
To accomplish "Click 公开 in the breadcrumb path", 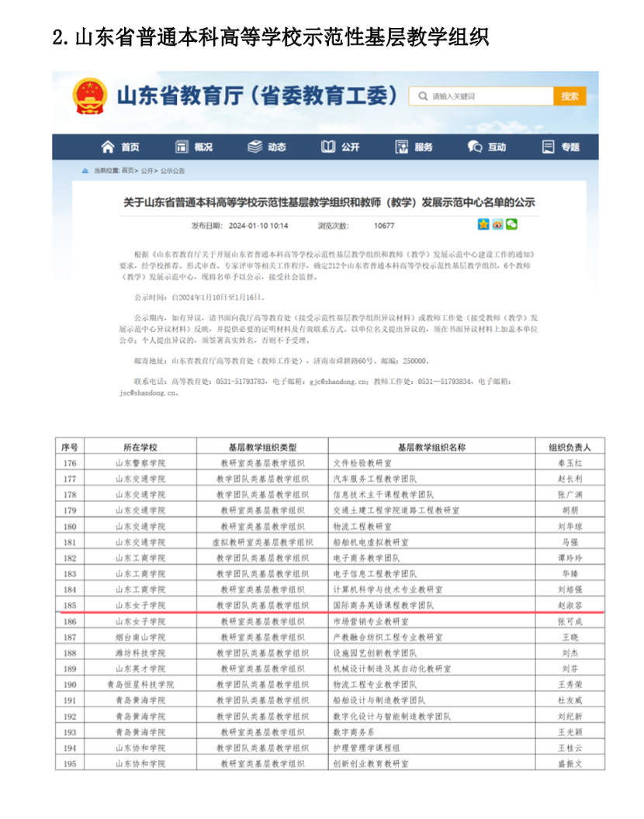I will pos(147,171).
